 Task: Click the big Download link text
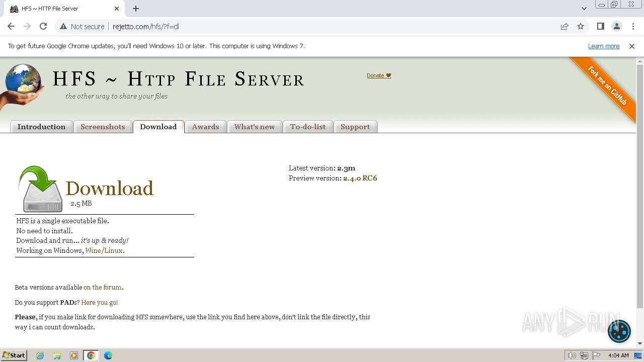pyautogui.click(x=109, y=189)
